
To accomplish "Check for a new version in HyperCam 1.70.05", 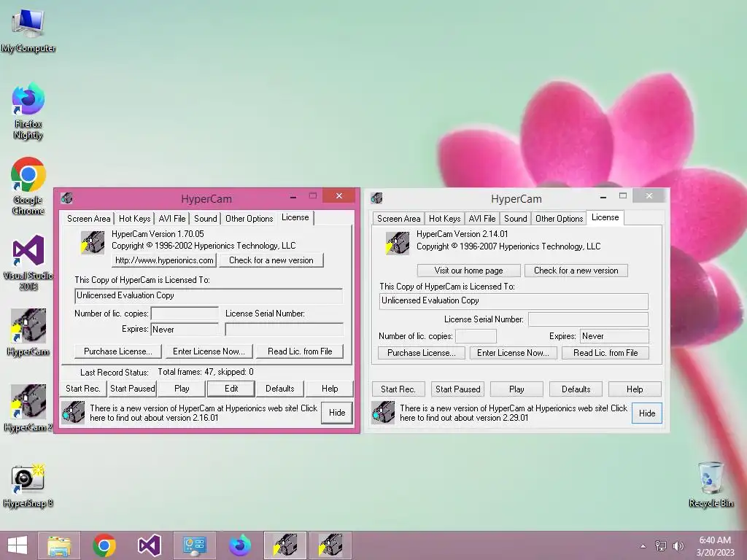I will 271,260.
